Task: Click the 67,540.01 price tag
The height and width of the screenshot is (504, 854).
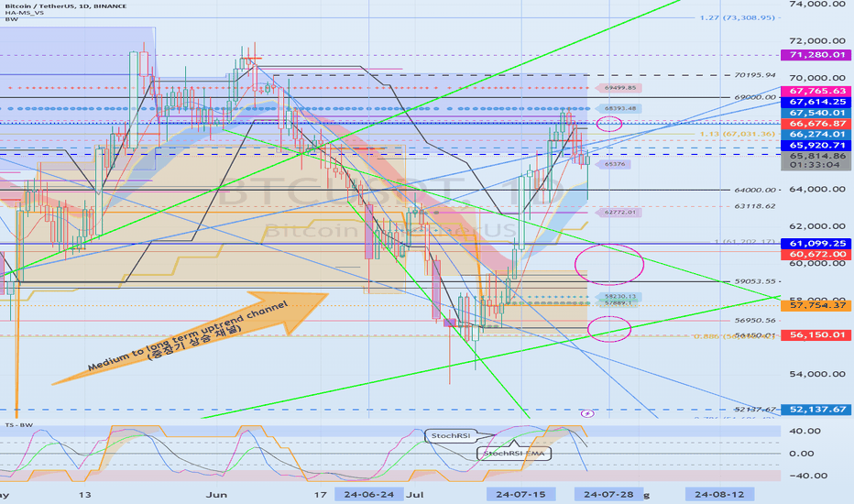Action: [816, 113]
